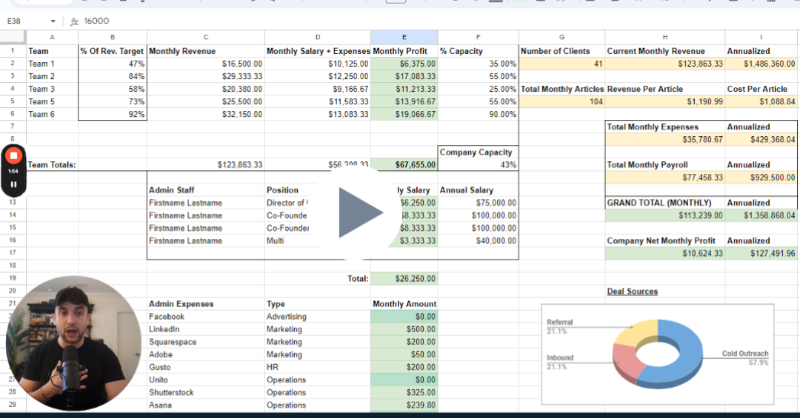Click the presenter webcam bubble
The width and height of the screenshot is (800, 418).
[73, 343]
